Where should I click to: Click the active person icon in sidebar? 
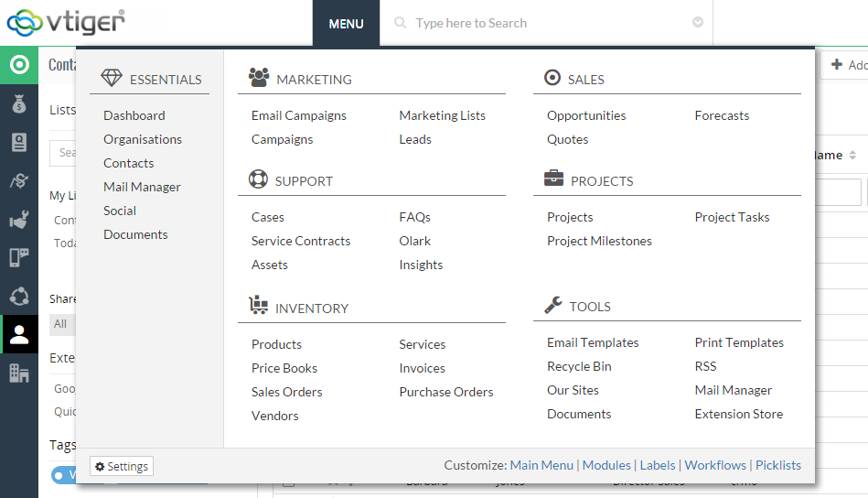[x=19, y=335]
